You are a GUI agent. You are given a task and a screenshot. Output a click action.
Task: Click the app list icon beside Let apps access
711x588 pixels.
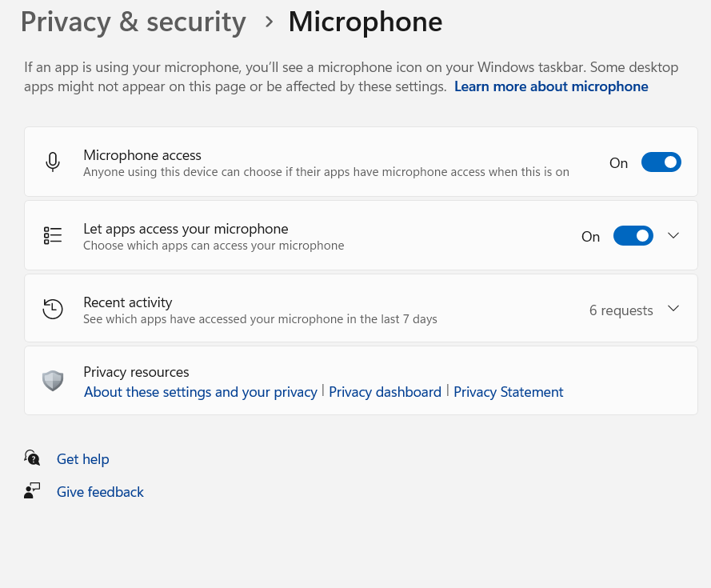(x=53, y=235)
